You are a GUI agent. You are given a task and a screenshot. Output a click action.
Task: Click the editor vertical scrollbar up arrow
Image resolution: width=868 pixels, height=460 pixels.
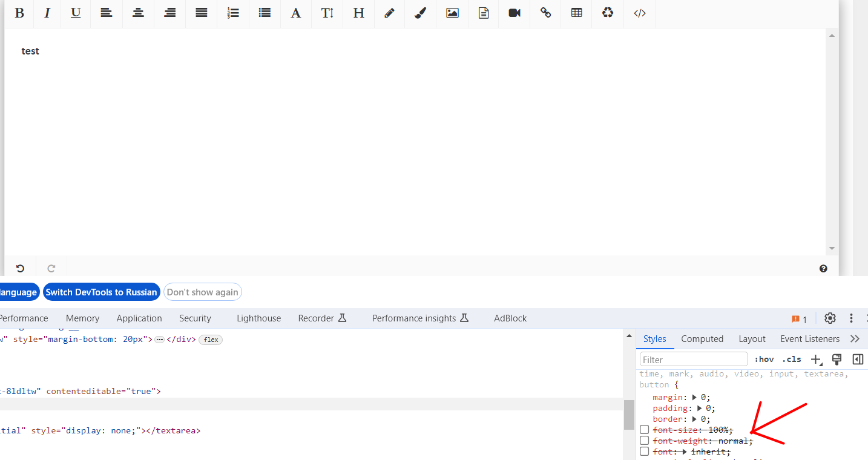[x=832, y=36]
